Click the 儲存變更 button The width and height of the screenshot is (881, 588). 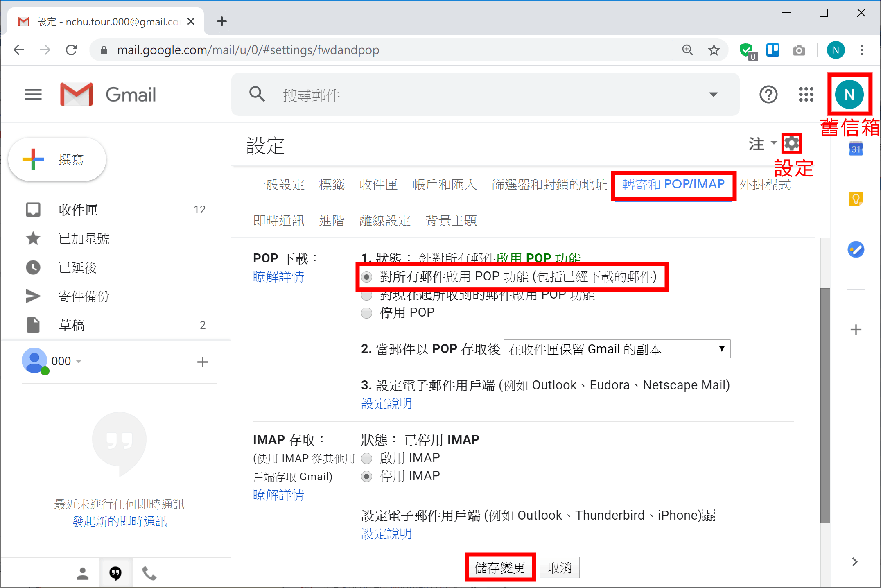(x=500, y=568)
